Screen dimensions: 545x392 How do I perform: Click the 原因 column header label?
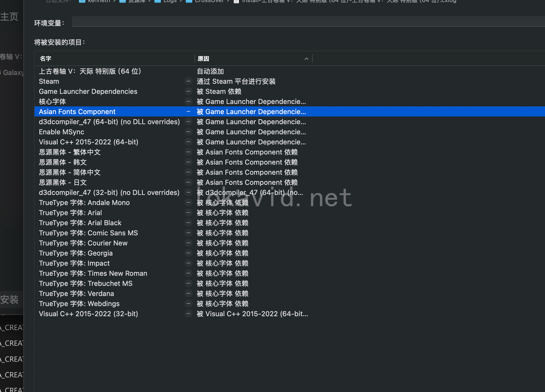point(203,59)
